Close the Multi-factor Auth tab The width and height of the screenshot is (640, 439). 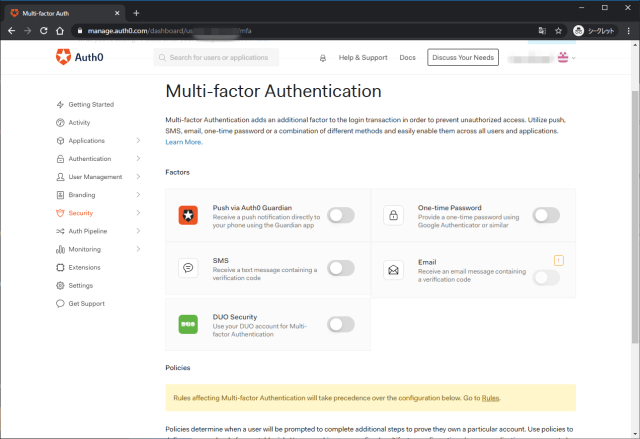[117, 13]
